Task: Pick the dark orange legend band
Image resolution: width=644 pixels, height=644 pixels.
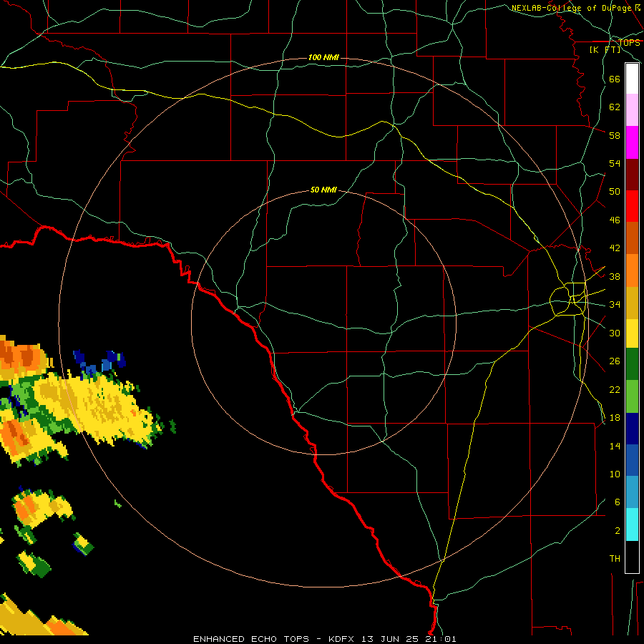Action: click(x=632, y=238)
